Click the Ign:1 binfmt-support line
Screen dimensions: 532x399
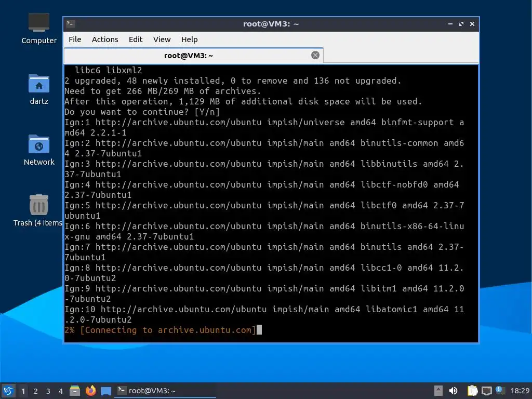point(264,128)
